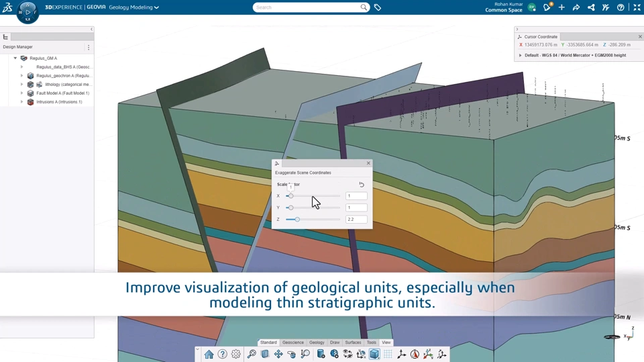This screenshot has width=644, height=362.
Task: Switch to the Draw toolbar tab
Action: click(335, 343)
